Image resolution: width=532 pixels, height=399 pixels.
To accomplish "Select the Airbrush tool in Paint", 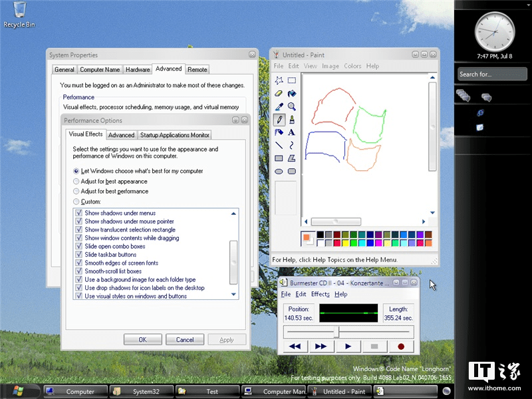I will click(x=279, y=132).
